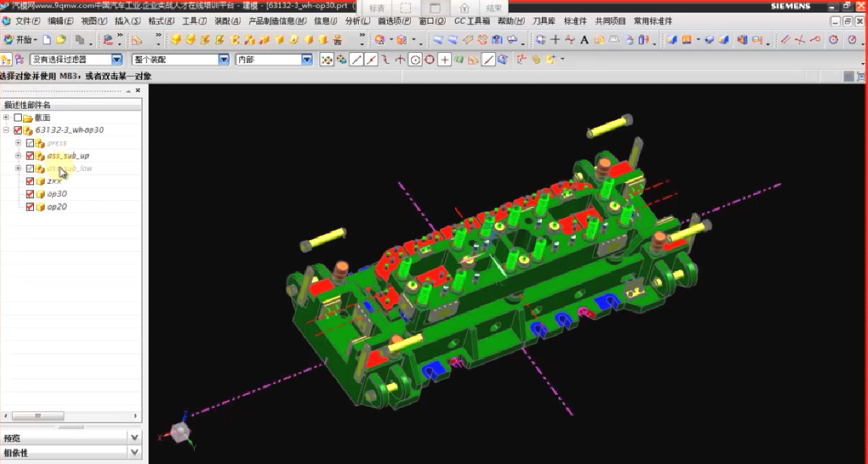Toggle the op30 component checkbox

[x=30, y=194]
